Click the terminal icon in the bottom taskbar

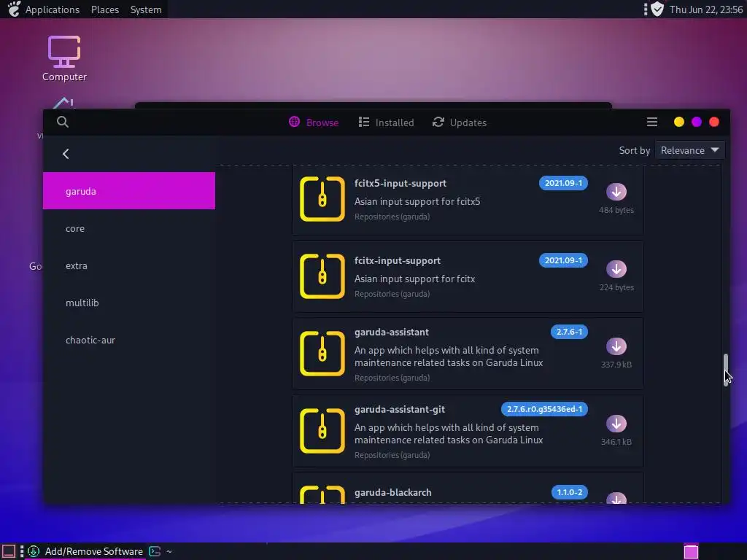coord(155,551)
